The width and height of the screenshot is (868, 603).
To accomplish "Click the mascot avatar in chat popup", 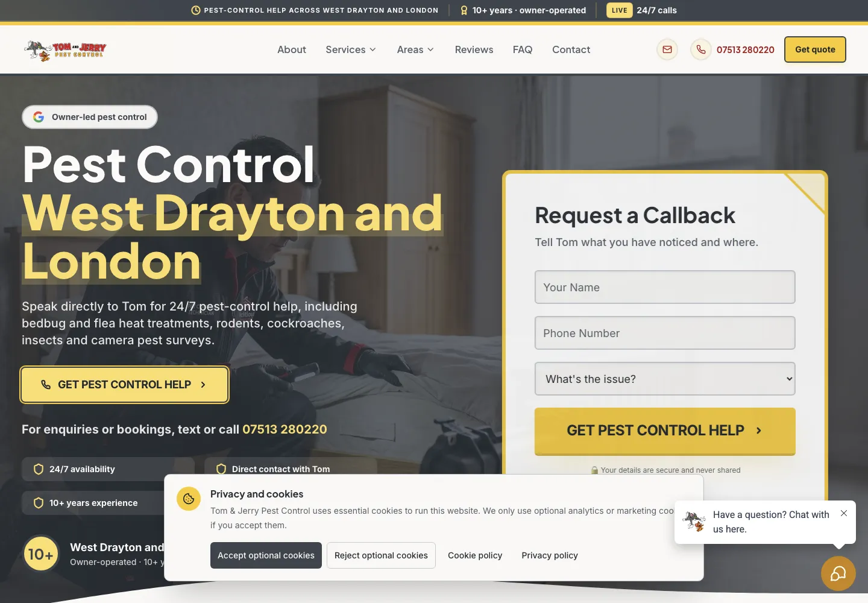I will (x=694, y=522).
